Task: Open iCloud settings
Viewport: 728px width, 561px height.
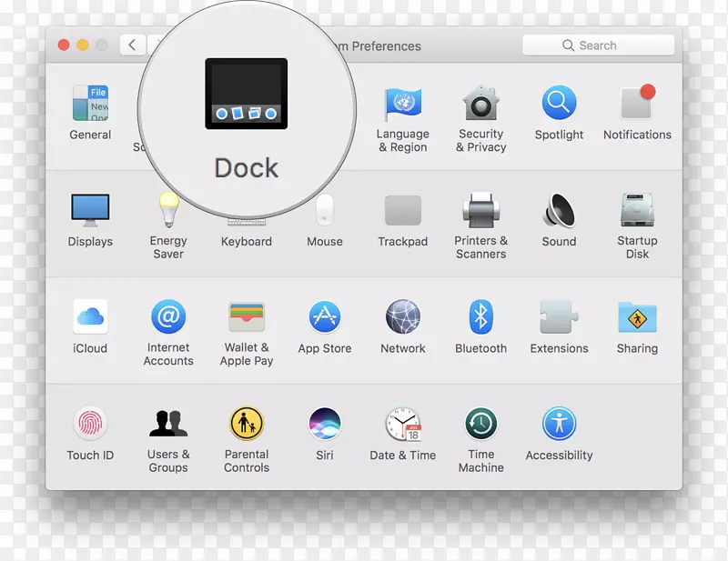Action: tap(90, 317)
